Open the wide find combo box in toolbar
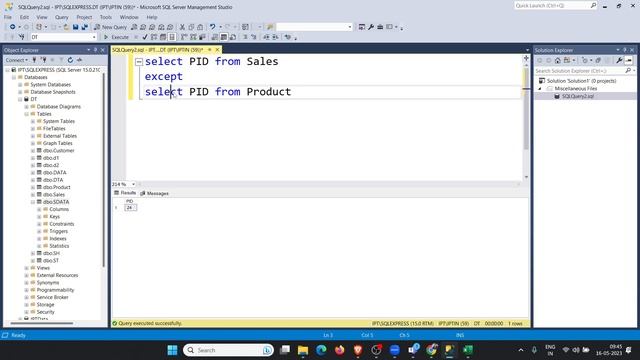This screenshot has width=640, height=360. (x=314, y=27)
